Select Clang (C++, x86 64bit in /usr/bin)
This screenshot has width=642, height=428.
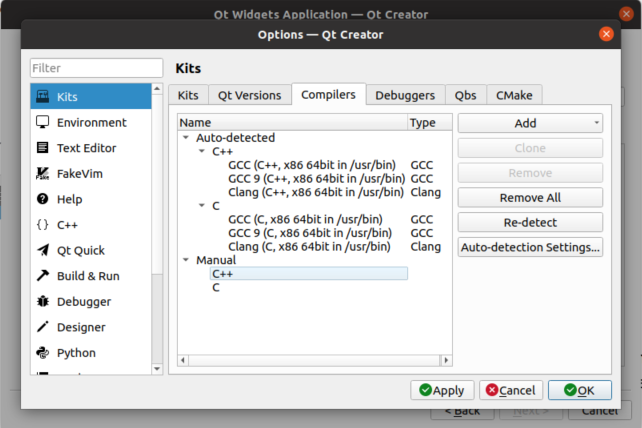pos(316,192)
